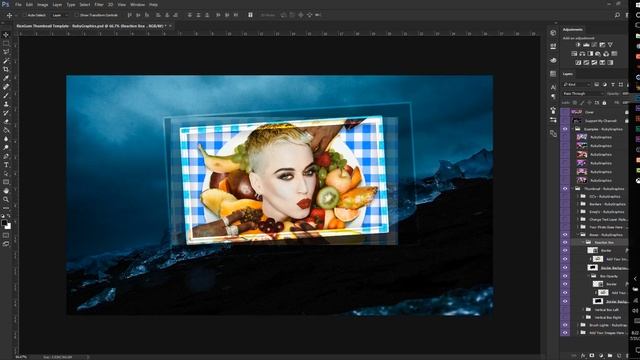Add a Hue/Saturation adjustment
640x360 pixels.
574,53
